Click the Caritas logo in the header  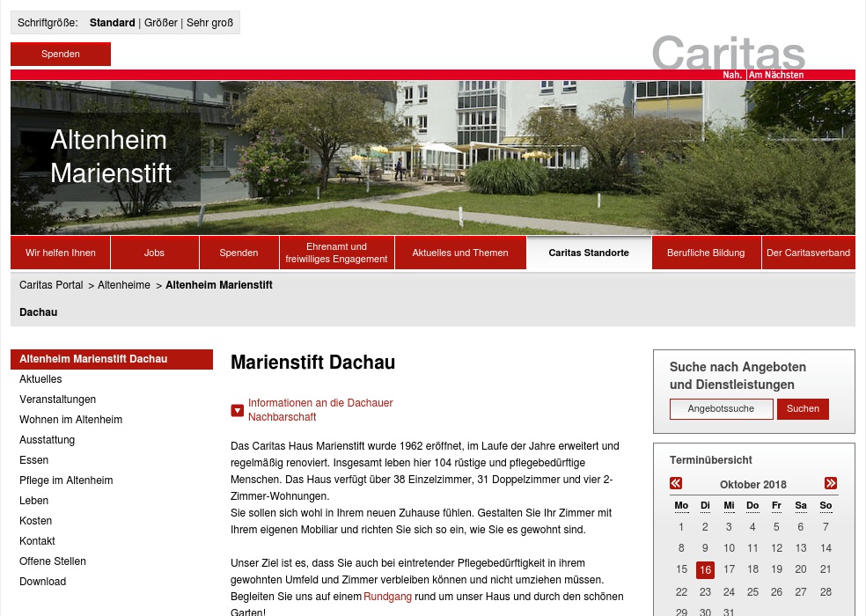coord(728,55)
